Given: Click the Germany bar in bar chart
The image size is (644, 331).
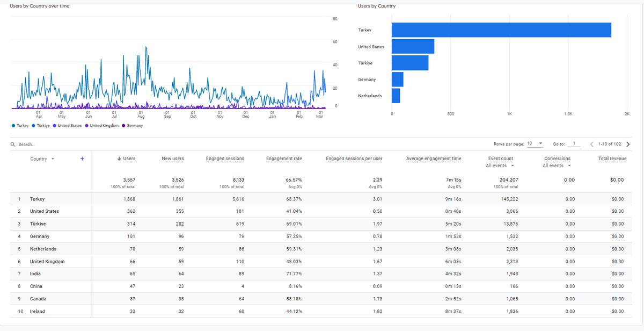Looking at the screenshot, I should point(398,80).
